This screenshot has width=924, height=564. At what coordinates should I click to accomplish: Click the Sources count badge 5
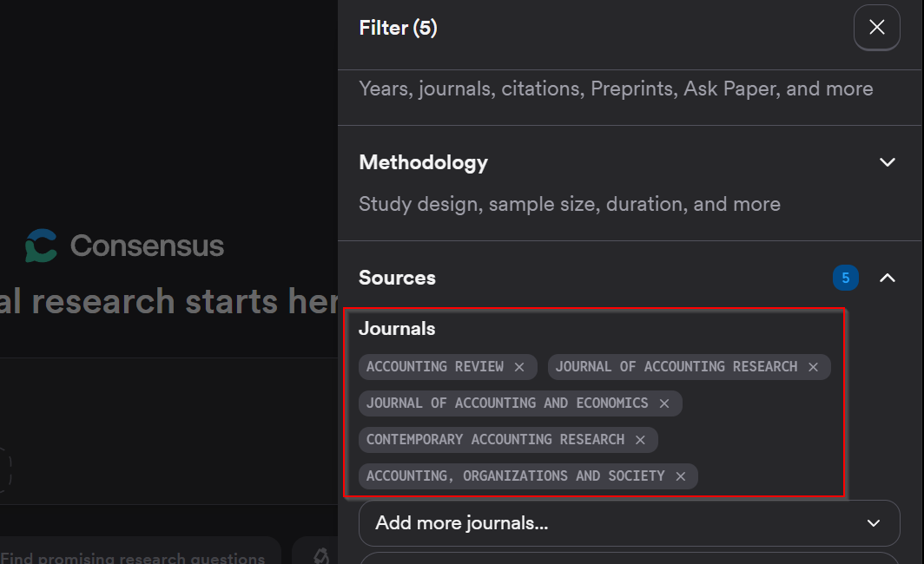846,278
